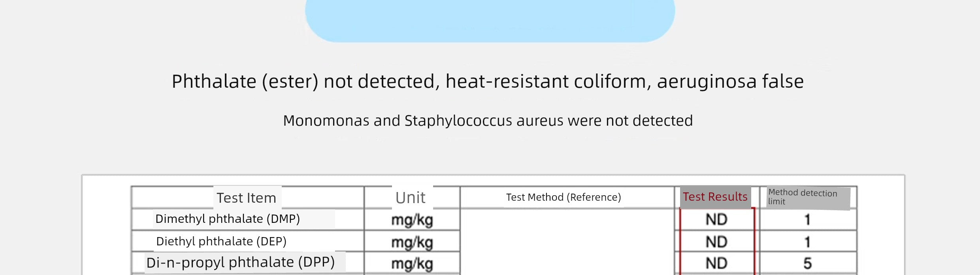Viewport: 980px width, 275px height.
Task: Click the mg/kg unit in the DPP row
Action: pos(412,264)
